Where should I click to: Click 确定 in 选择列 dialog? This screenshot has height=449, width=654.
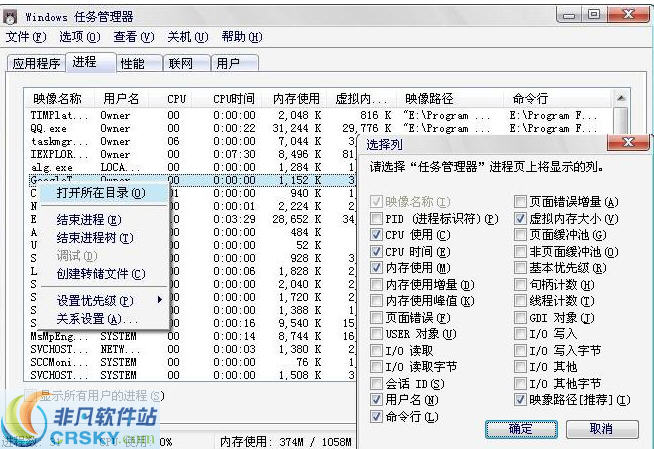click(x=521, y=429)
